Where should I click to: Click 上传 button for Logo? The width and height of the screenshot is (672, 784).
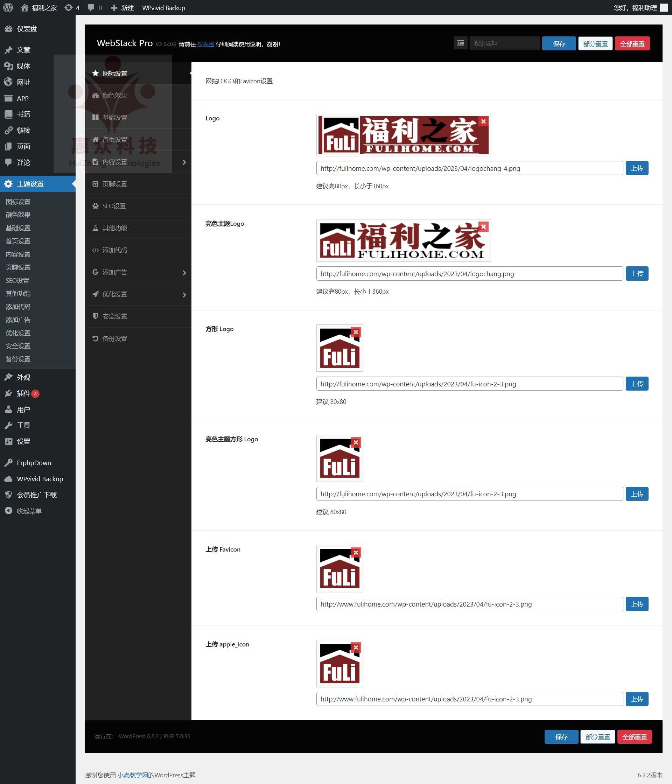pos(637,168)
